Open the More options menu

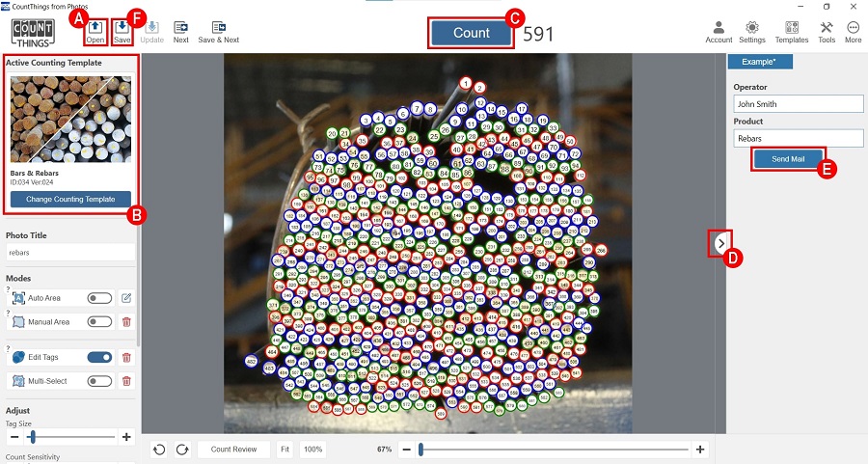853,32
